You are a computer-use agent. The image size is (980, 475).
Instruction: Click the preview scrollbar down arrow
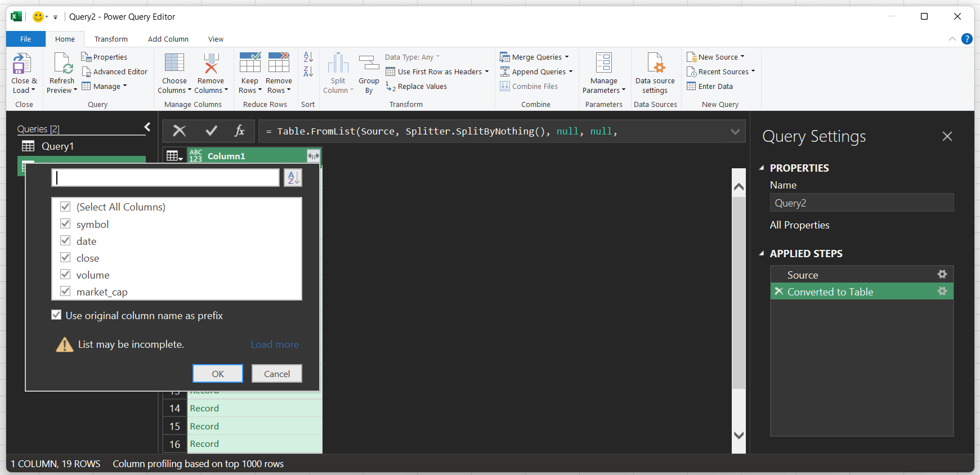coord(739,435)
